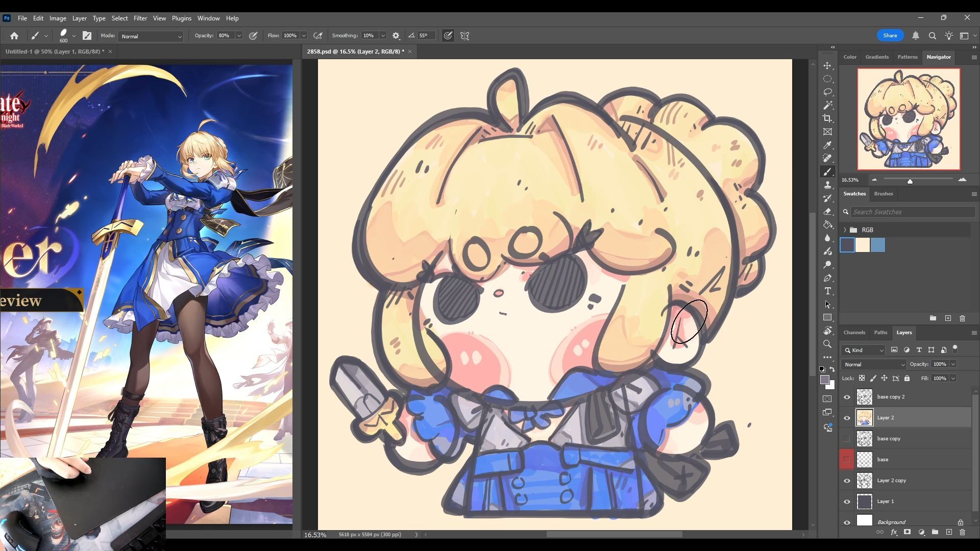980x551 pixels.
Task: Show the base layer
Action: (x=847, y=460)
